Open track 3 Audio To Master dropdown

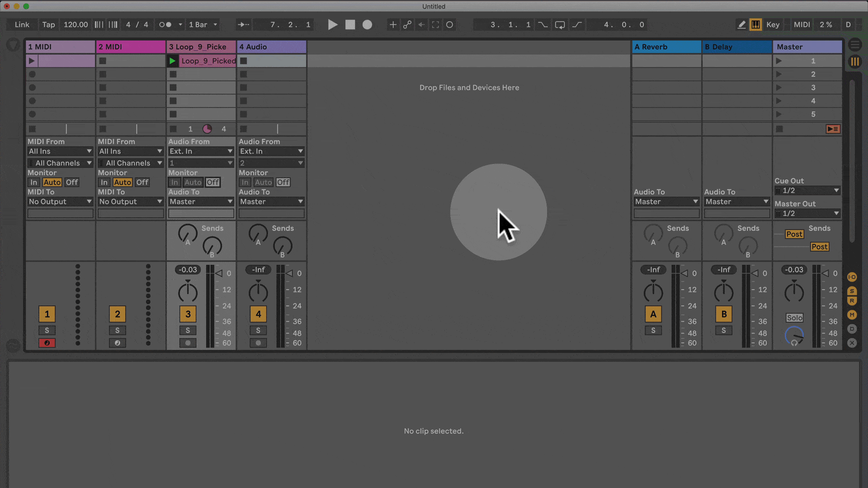(201, 202)
